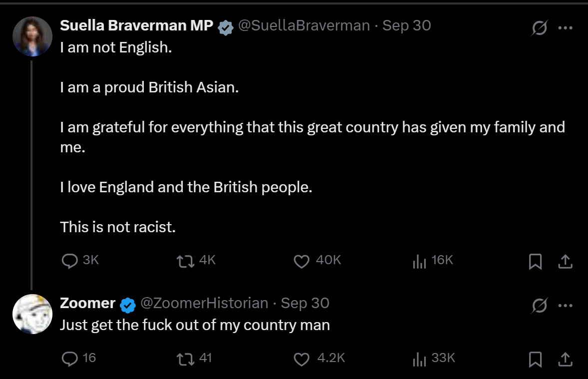588x379 pixels.
Task: Open more options menu on Braverman's post
Action: click(565, 28)
